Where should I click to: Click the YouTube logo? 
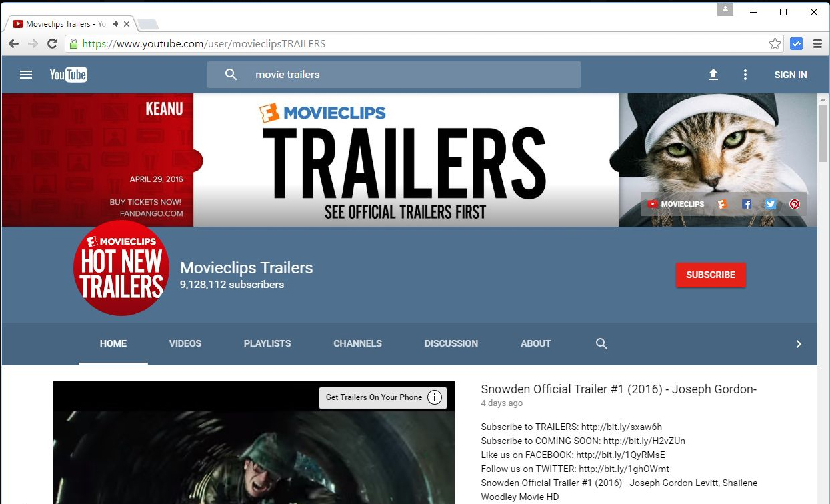click(x=68, y=75)
